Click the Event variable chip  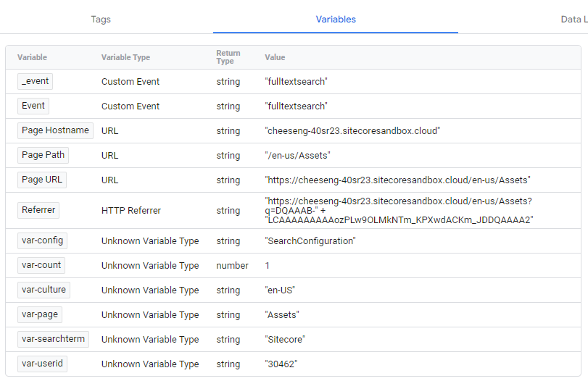point(33,106)
